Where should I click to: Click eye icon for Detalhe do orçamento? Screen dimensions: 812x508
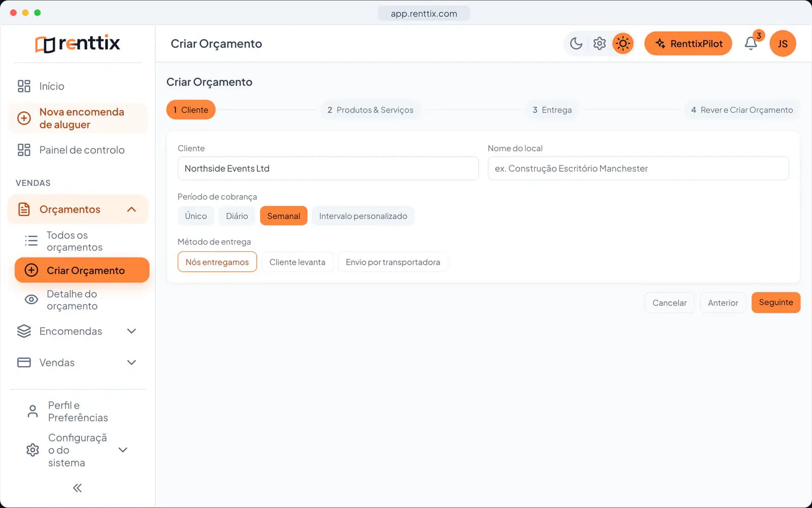pos(31,300)
